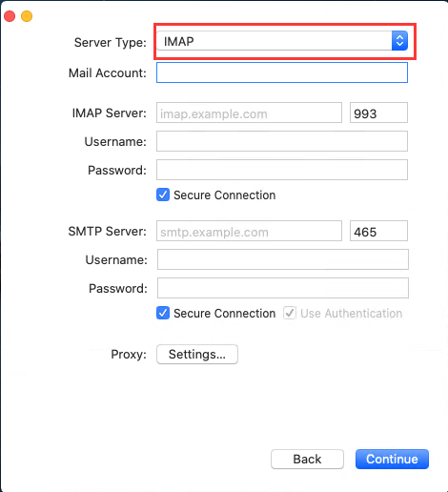Click the blue up-down arrows on Server Type

click(399, 41)
